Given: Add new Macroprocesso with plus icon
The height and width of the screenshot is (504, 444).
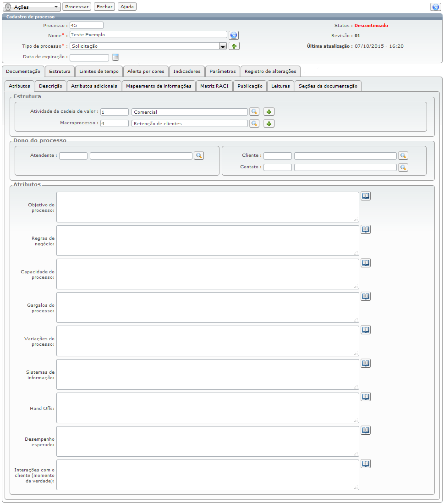Looking at the screenshot, I should pos(269,123).
